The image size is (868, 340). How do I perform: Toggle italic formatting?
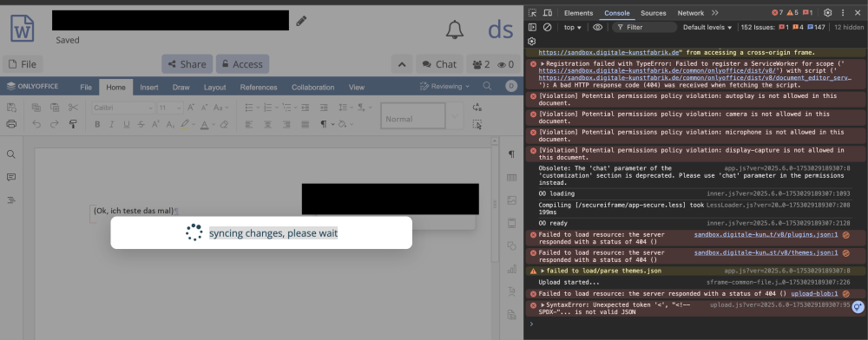tap(112, 124)
